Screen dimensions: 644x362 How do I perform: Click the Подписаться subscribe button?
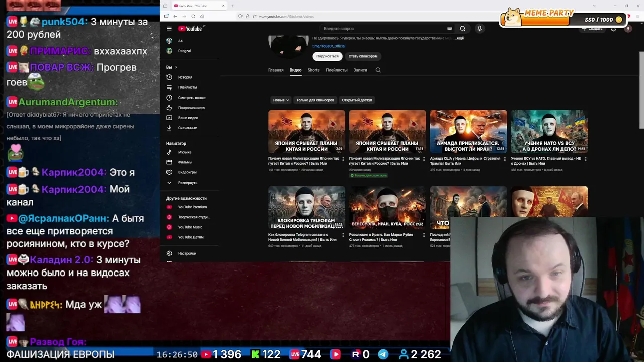tap(327, 56)
